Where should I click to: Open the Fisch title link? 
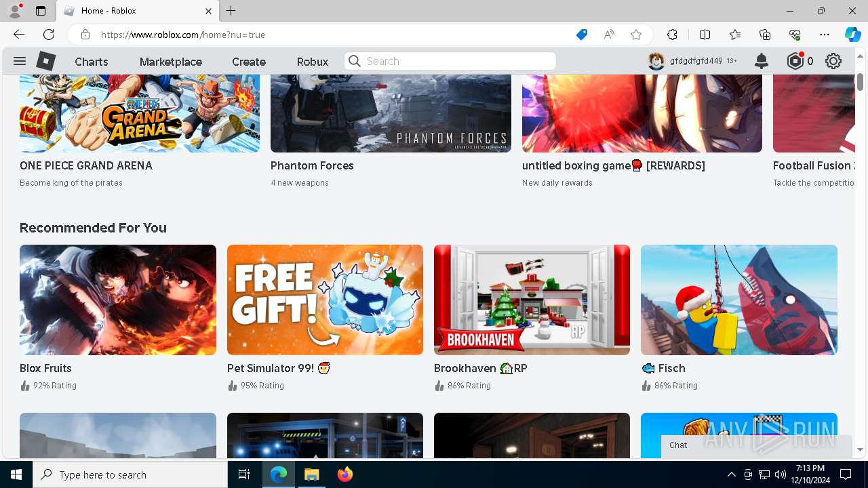[663, 368]
